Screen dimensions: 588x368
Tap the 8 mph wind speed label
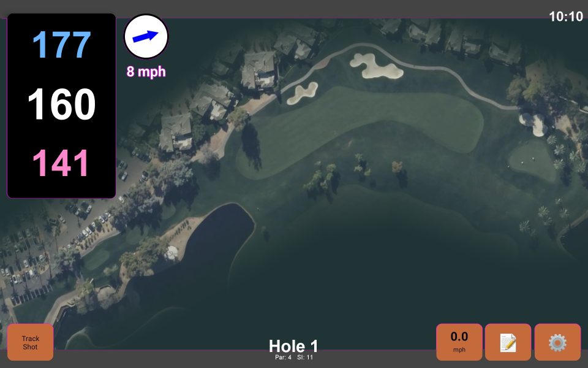click(x=146, y=71)
